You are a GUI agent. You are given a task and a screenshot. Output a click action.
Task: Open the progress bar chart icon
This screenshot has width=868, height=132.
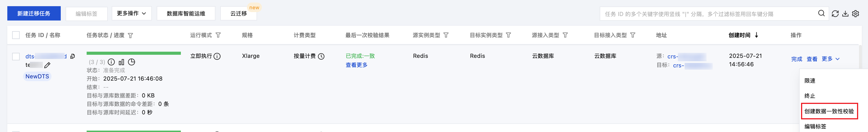(x=121, y=62)
